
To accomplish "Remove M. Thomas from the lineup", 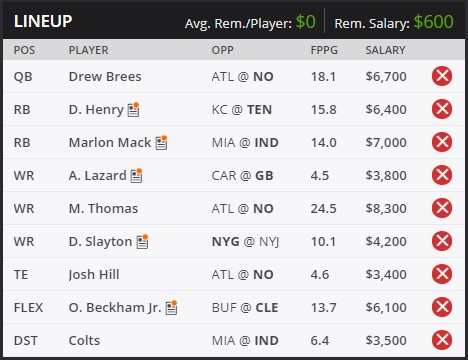I will 442,208.
